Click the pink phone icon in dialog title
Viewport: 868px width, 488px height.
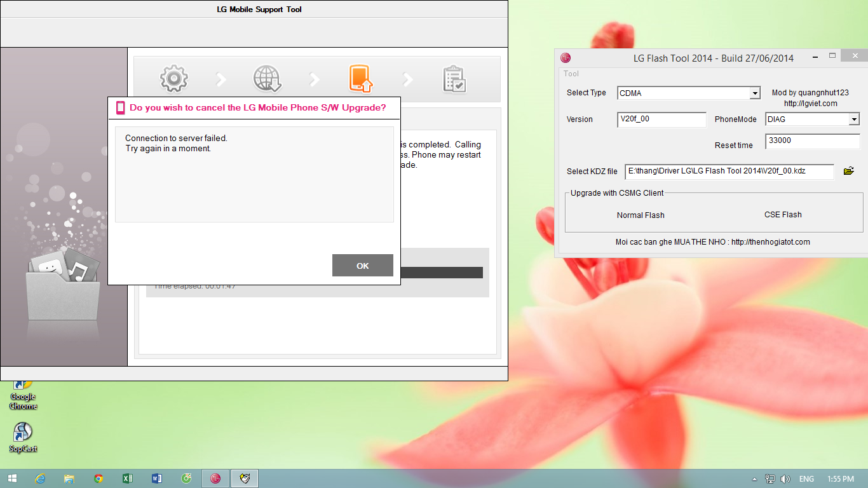click(x=120, y=107)
